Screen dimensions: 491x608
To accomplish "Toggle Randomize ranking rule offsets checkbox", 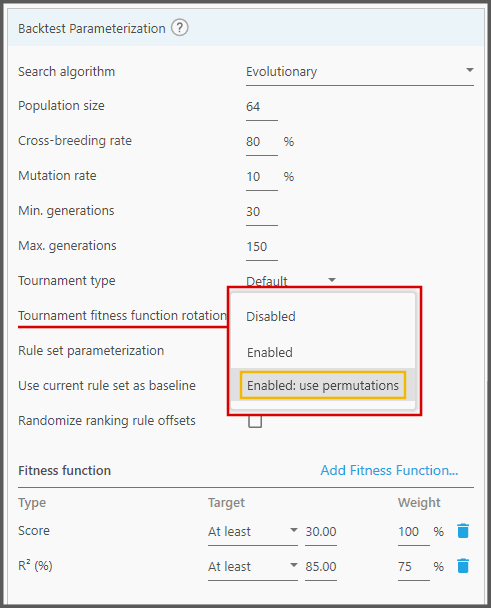I will (x=255, y=421).
